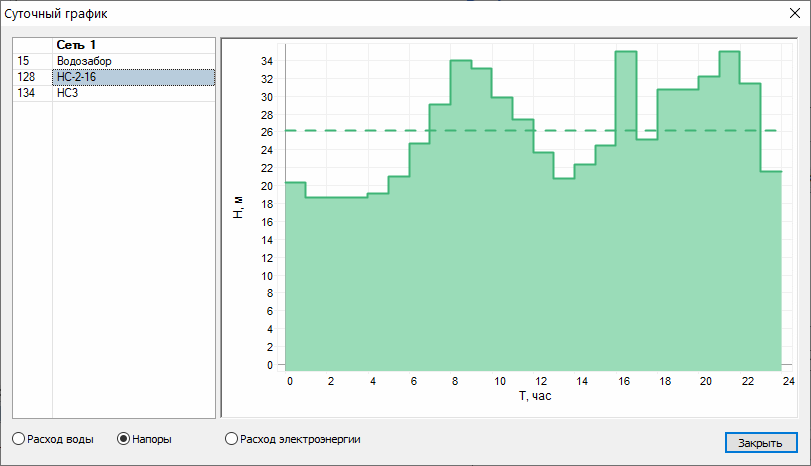This screenshot has height=466, width=811.
Task: Click the 24 tick on the X axis
Action: pos(788,381)
